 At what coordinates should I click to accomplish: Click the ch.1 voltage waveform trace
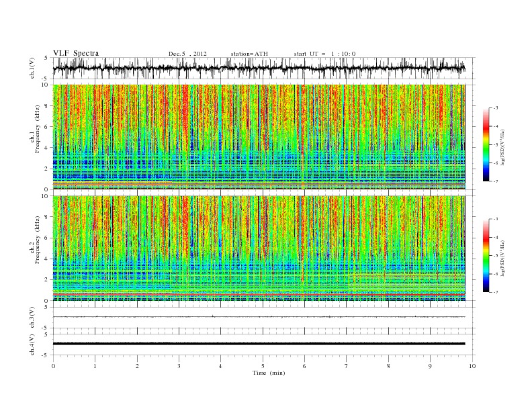[259, 68]
